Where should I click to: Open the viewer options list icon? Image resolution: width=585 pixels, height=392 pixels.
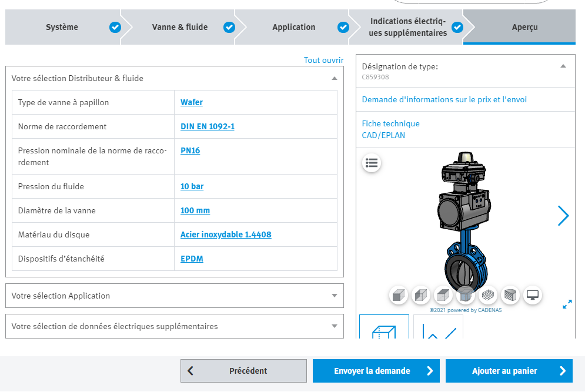(x=372, y=163)
